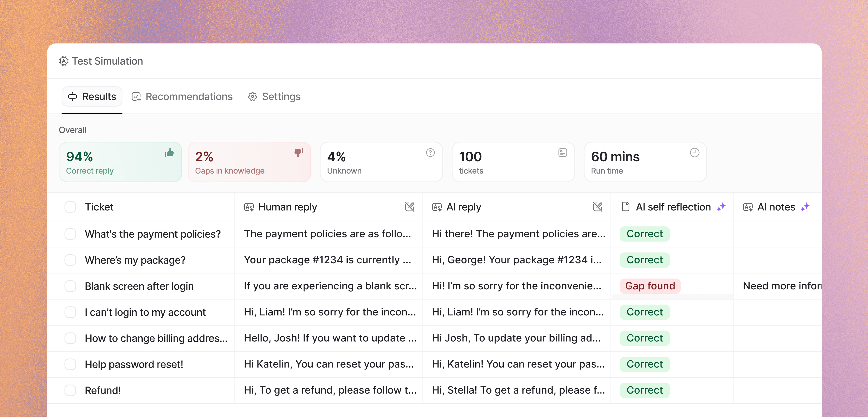The image size is (868, 417).
Task: Open the 2% Gaps in knowledge card
Action: click(249, 162)
